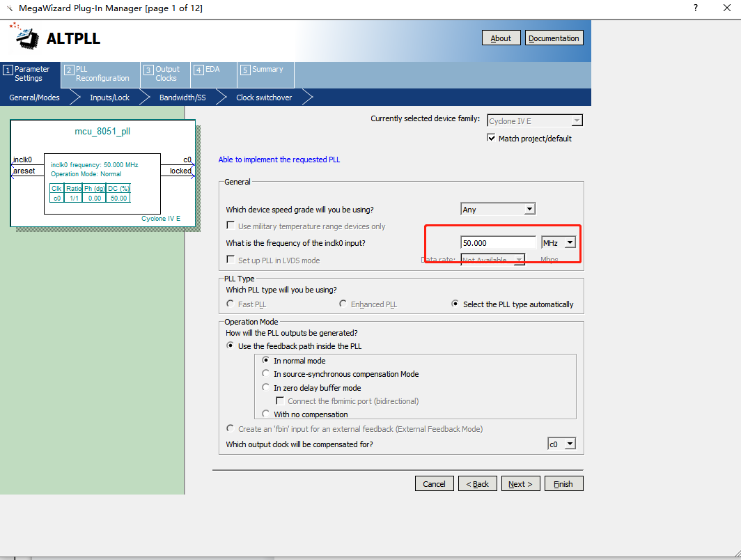
Task: Click the mcu_8051_pll block title
Action: [x=102, y=132]
